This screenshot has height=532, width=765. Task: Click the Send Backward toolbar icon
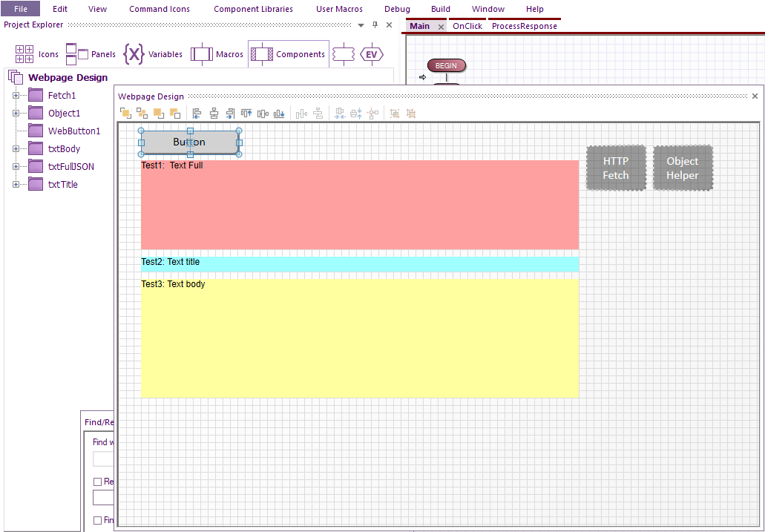tap(175, 114)
